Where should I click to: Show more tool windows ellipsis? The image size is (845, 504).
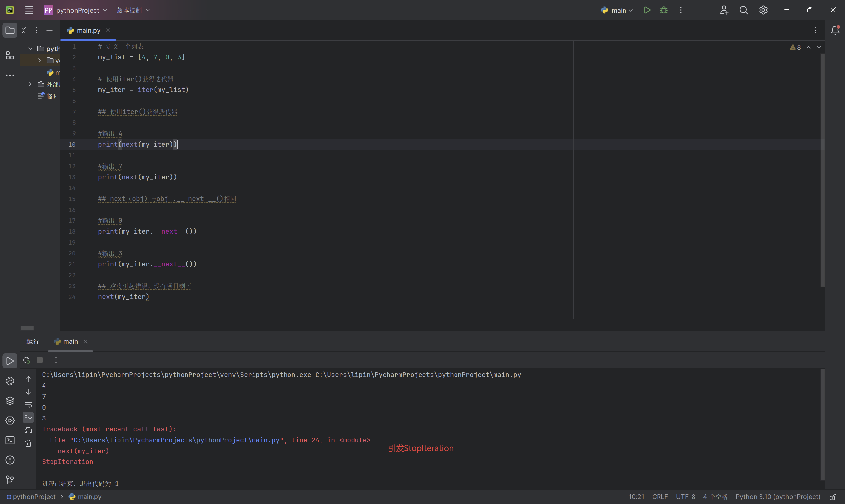[x=10, y=75]
